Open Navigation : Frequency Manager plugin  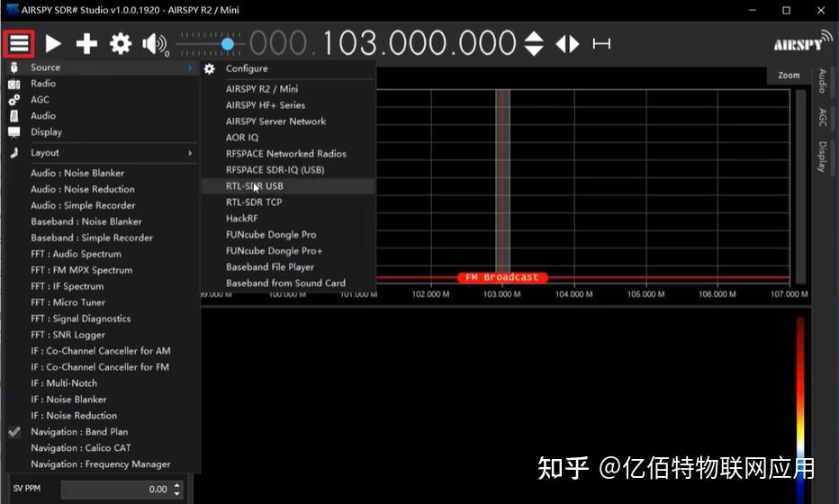click(102, 463)
